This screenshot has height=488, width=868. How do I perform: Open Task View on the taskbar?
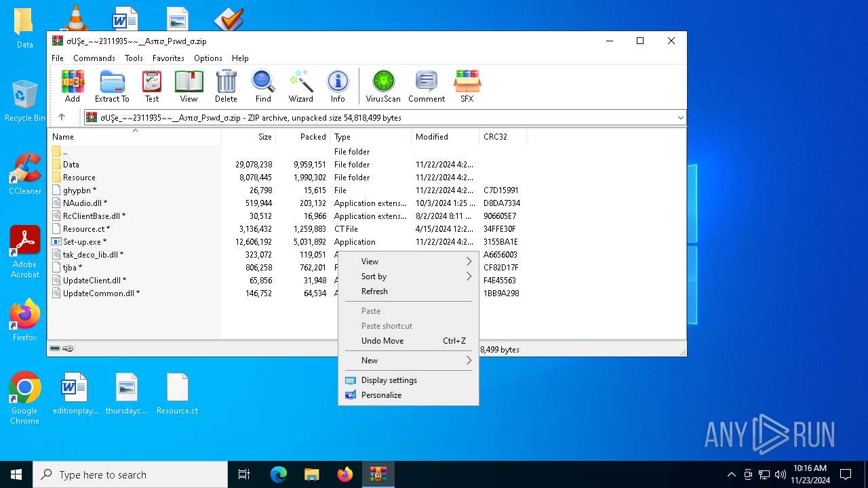244,474
